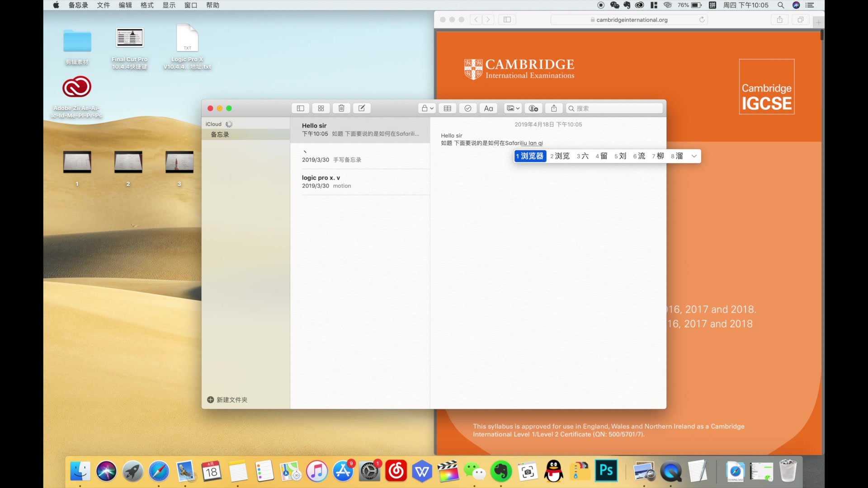Screen dimensions: 868x488
Task: Make a checklist with checkmark button
Action: pos(468,108)
